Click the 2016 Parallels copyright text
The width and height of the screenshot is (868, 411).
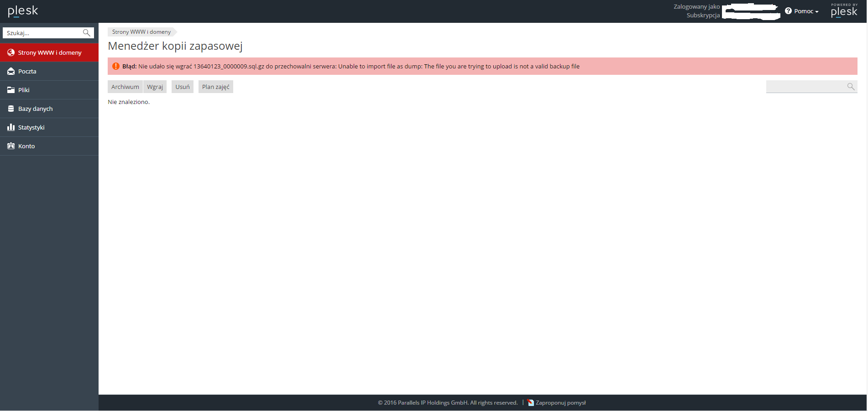coord(448,403)
